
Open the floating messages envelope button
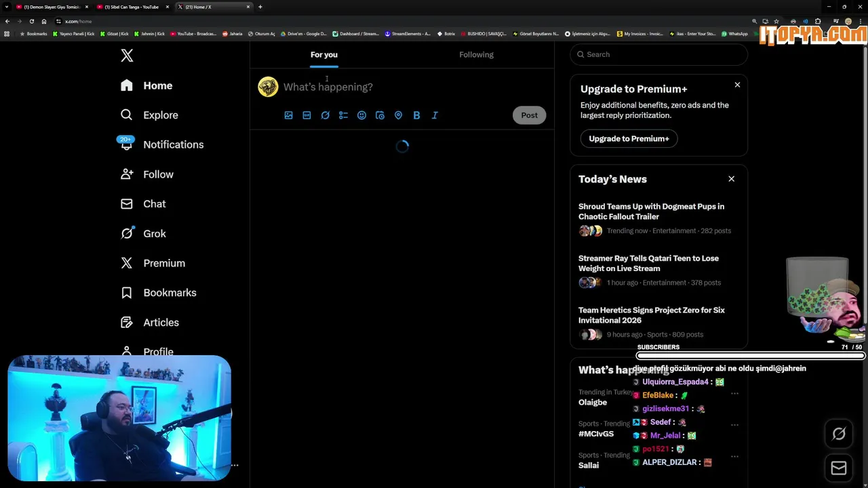click(839, 468)
